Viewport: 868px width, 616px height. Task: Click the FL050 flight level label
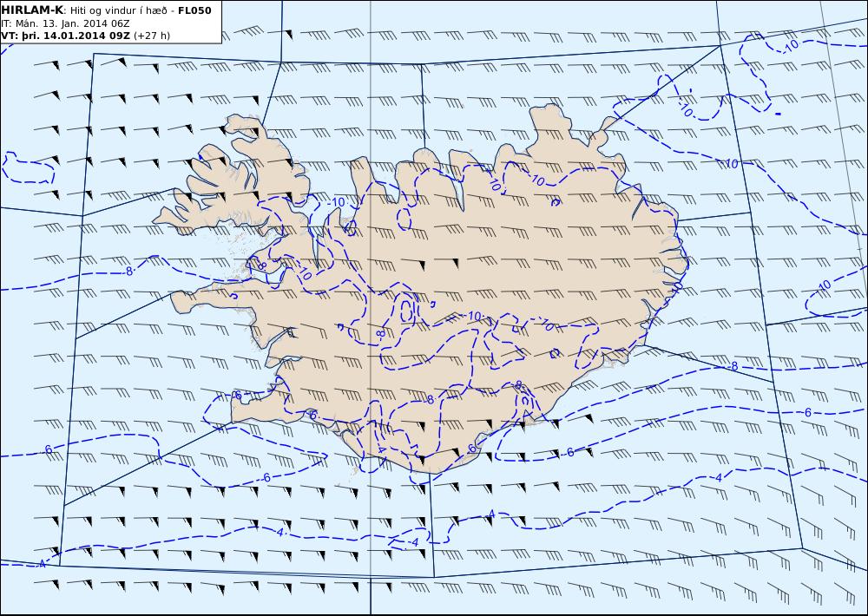[194, 10]
